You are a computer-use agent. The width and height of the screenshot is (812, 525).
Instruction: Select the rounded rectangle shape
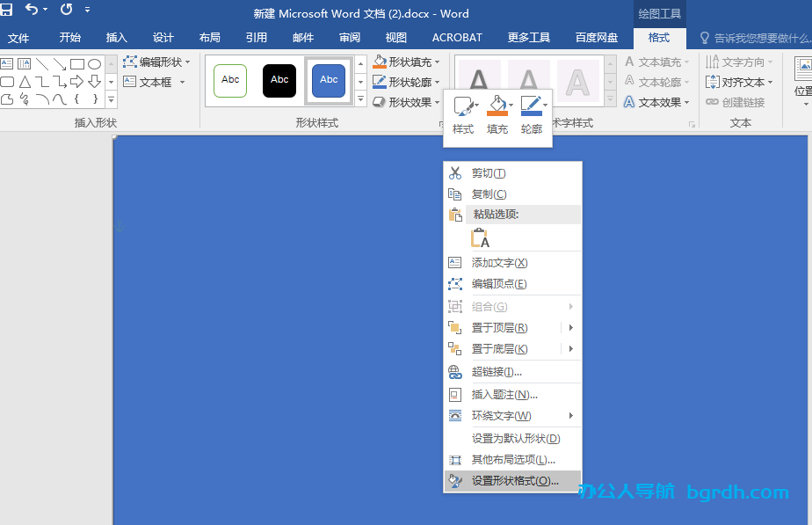7,82
